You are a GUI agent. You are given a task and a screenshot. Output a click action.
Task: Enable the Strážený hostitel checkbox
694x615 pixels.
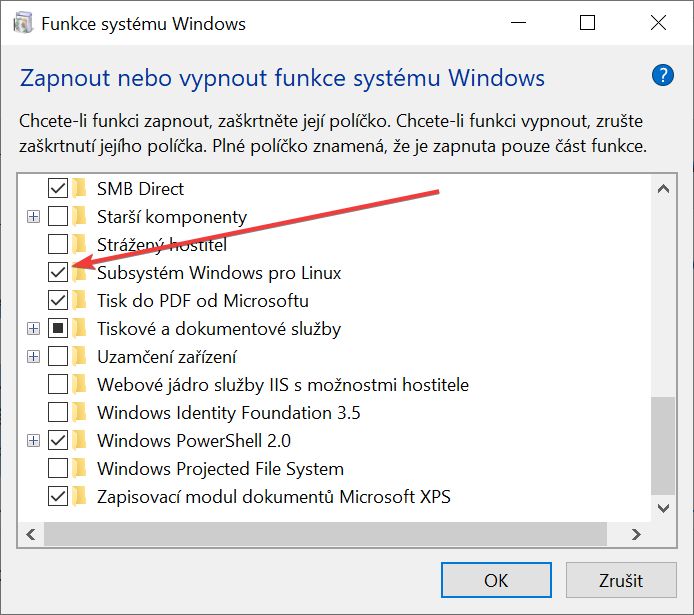(x=58, y=244)
